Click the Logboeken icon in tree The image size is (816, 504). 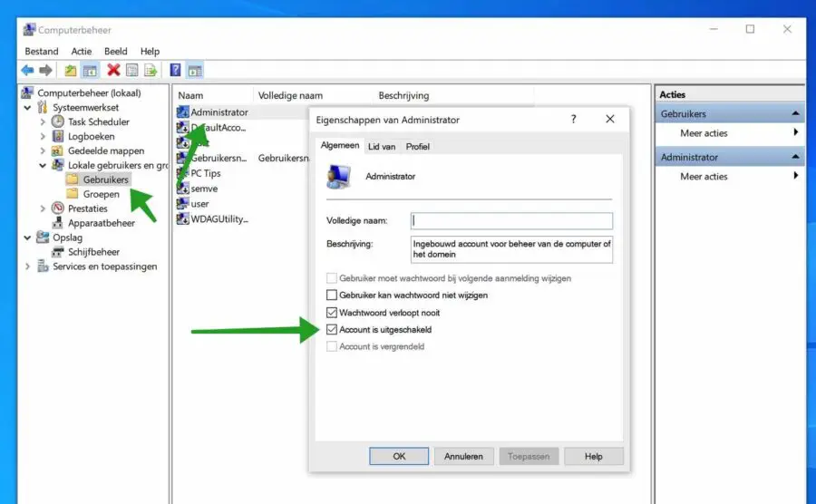click(x=58, y=136)
